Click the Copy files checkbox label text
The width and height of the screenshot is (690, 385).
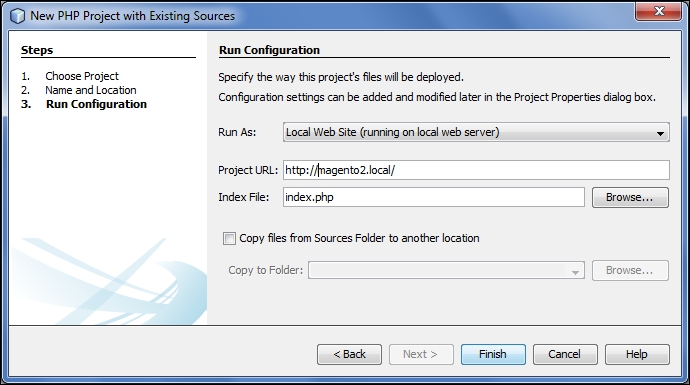click(x=359, y=238)
